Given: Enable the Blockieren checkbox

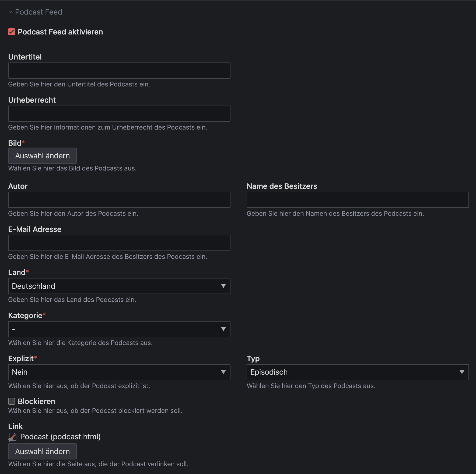Looking at the screenshot, I should [12, 401].
